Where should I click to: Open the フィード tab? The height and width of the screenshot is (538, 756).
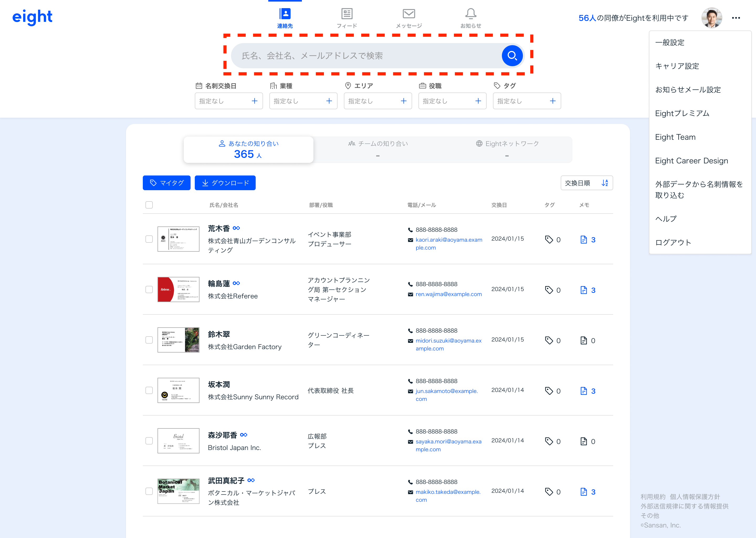pos(346,18)
